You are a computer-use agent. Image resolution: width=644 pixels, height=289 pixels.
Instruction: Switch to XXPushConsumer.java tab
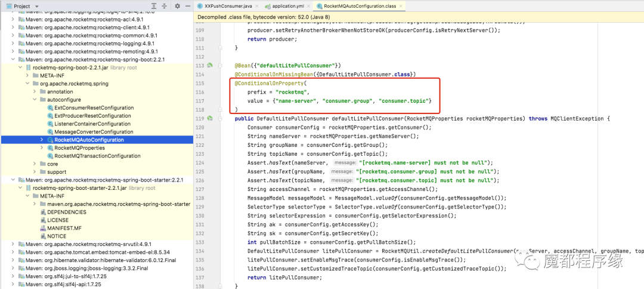coord(229,6)
